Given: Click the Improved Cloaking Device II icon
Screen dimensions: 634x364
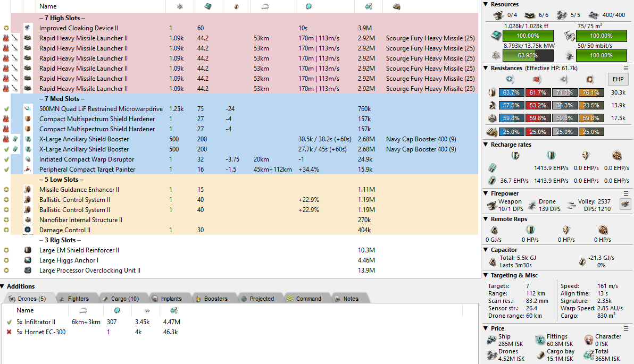Looking at the screenshot, I should tap(28, 28).
